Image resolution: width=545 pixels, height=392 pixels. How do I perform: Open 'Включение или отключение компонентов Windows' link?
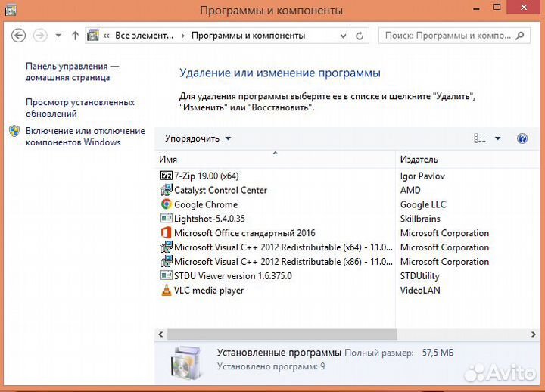pyautogui.click(x=85, y=136)
